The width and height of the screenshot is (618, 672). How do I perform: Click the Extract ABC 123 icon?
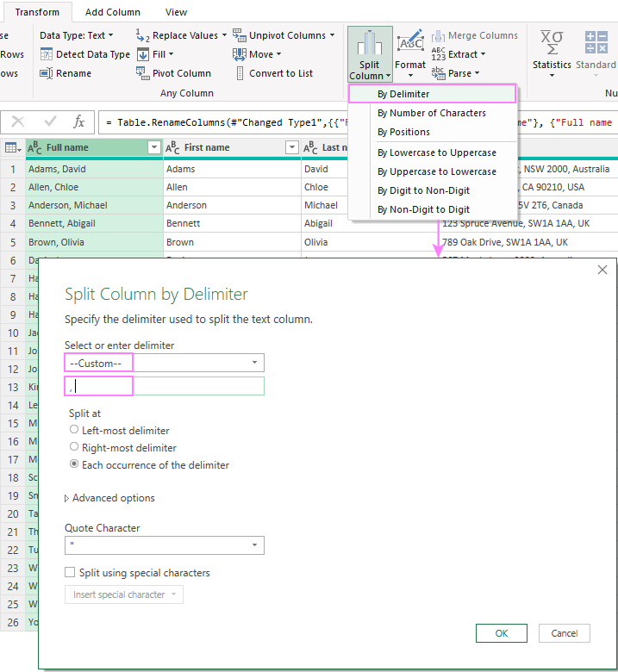(439, 54)
